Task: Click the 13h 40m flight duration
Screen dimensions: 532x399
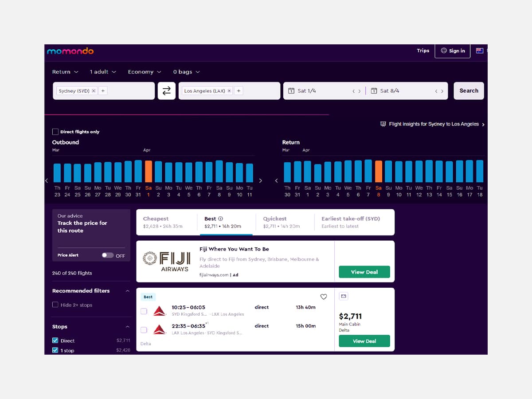Action: click(x=306, y=307)
